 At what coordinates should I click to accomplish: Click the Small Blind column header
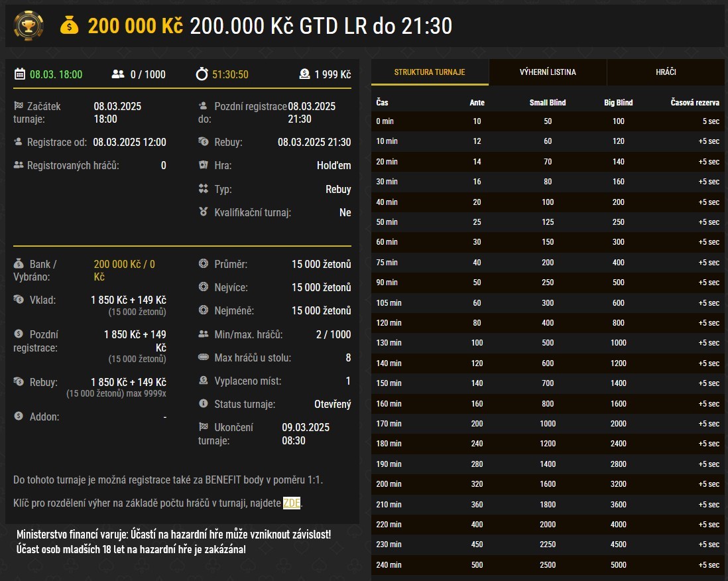tap(548, 103)
